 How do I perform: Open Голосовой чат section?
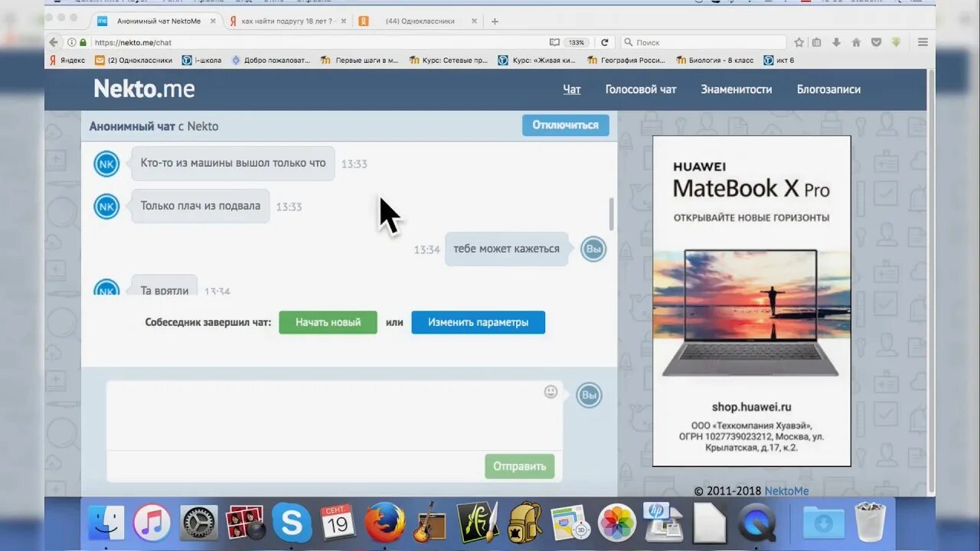coord(641,90)
